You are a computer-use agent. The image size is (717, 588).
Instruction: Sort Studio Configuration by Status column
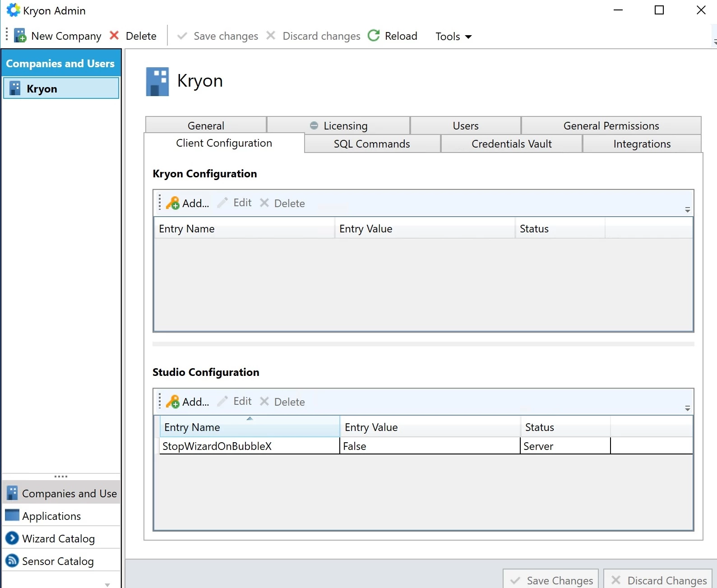pyautogui.click(x=565, y=427)
